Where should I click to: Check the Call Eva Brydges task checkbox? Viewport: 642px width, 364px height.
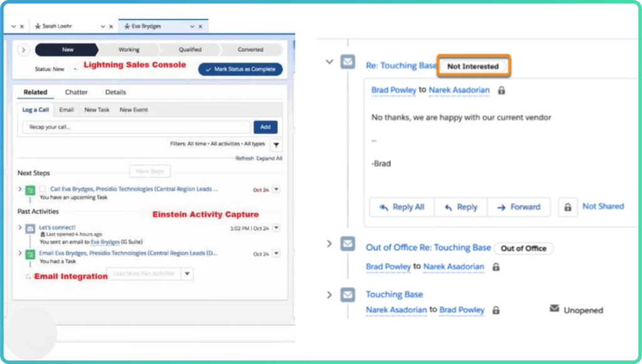coord(43,189)
